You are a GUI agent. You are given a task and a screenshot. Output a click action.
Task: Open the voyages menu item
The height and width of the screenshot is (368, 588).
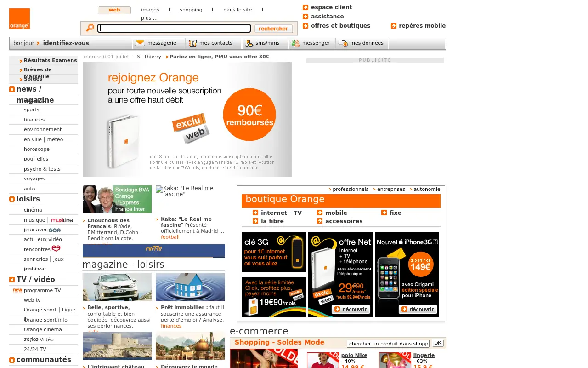[34, 178]
